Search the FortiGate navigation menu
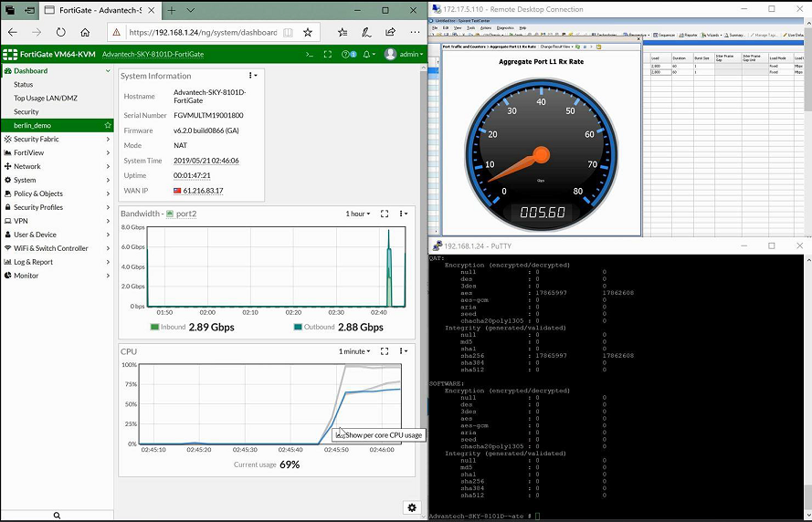The height and width of the screenshot is (522, 812). 57,516
